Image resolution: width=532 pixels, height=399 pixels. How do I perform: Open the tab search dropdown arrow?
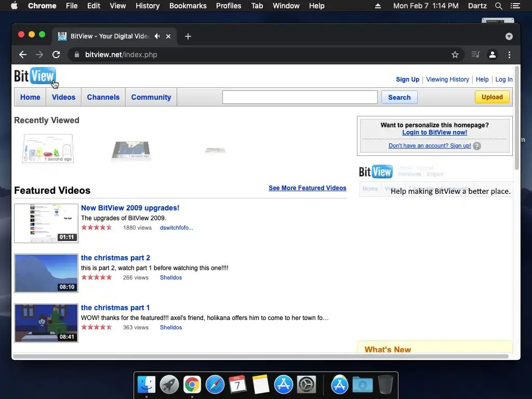pyautogui.click(x=509, y=36)
